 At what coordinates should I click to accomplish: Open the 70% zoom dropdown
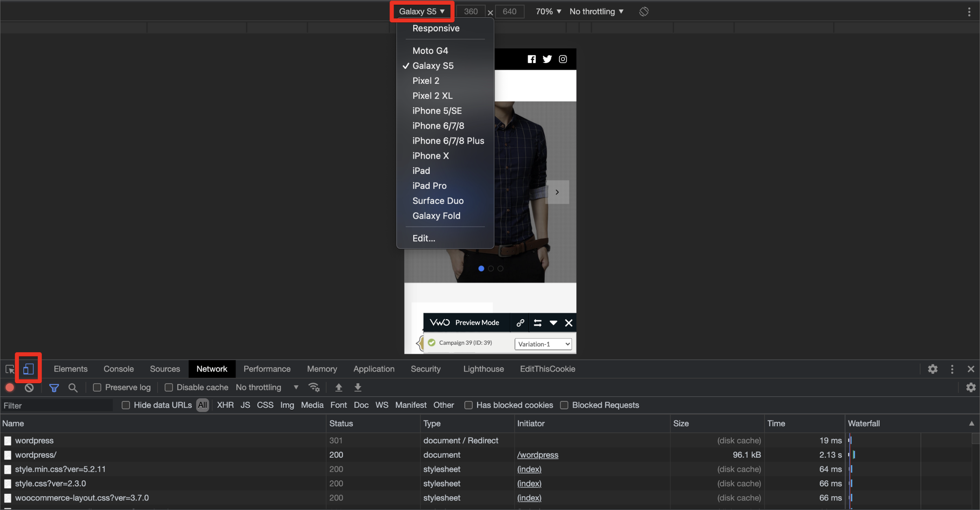548,12
